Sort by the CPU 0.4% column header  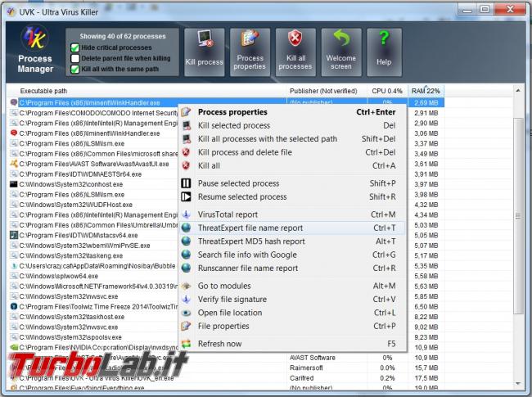click(387, 91)
